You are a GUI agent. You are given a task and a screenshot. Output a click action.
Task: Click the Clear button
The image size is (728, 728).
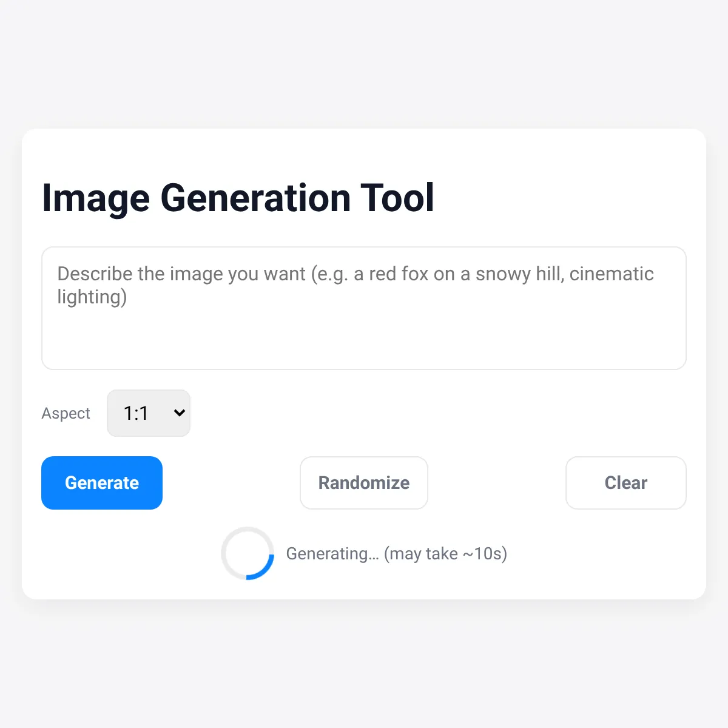coord(626,483)
